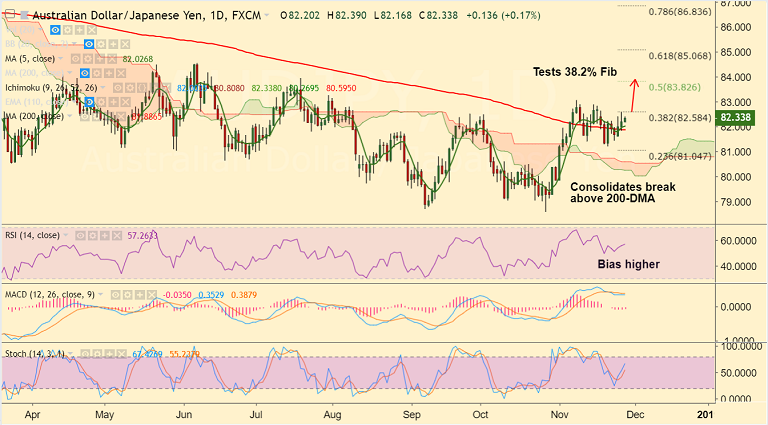Image resolution: width=768 pixels, height=425 pixels.
Task: Open Ichimoku indicator settings gear
Action: coord(130,88)
